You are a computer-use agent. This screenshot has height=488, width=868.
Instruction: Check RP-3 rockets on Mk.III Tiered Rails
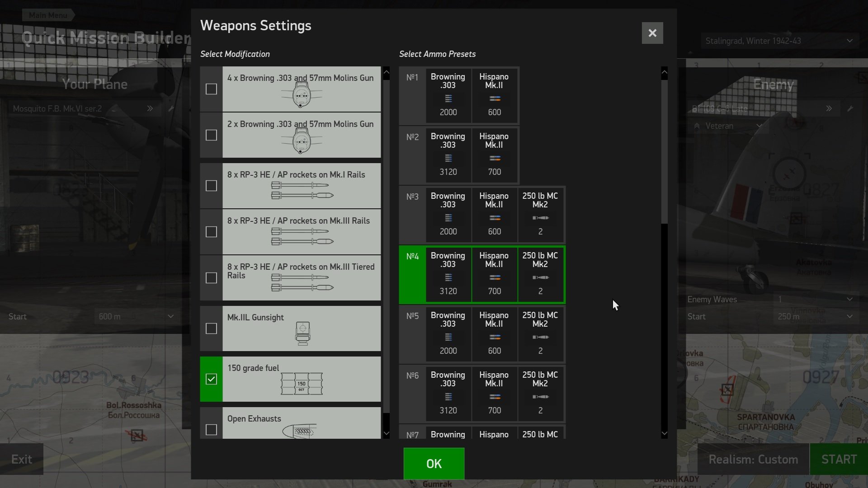tap(211, 278)
